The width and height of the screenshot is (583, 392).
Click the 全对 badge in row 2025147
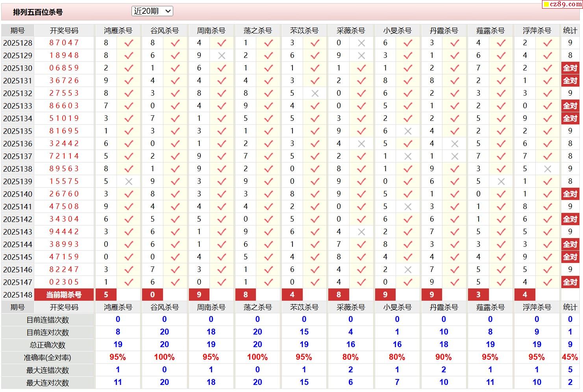(x=570, y=282)
